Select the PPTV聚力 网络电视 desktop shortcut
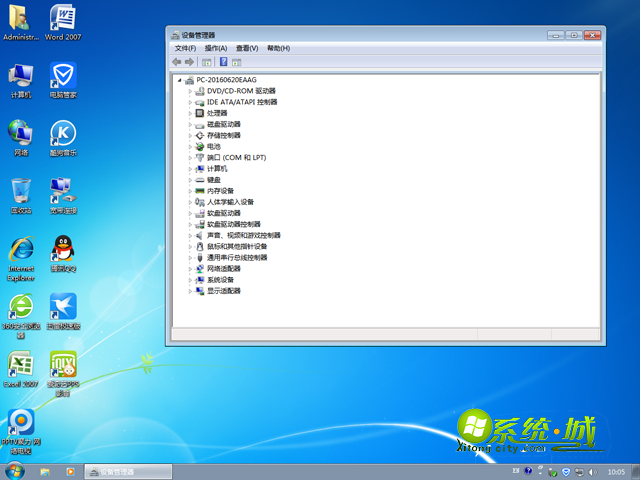This screenshot has height=480, width=640. point(21,432)
